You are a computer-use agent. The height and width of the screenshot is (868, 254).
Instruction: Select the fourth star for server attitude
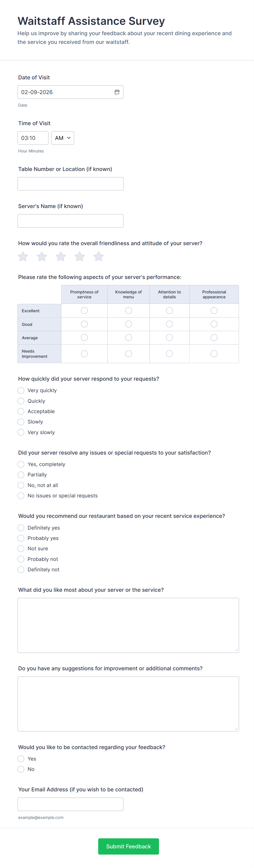pyautogui.click(x=79, y=256)
